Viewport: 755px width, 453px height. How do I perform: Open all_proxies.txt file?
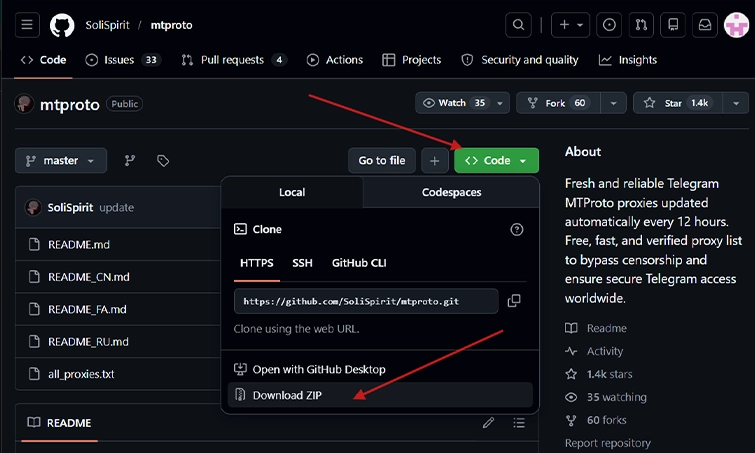coord(81,374)
